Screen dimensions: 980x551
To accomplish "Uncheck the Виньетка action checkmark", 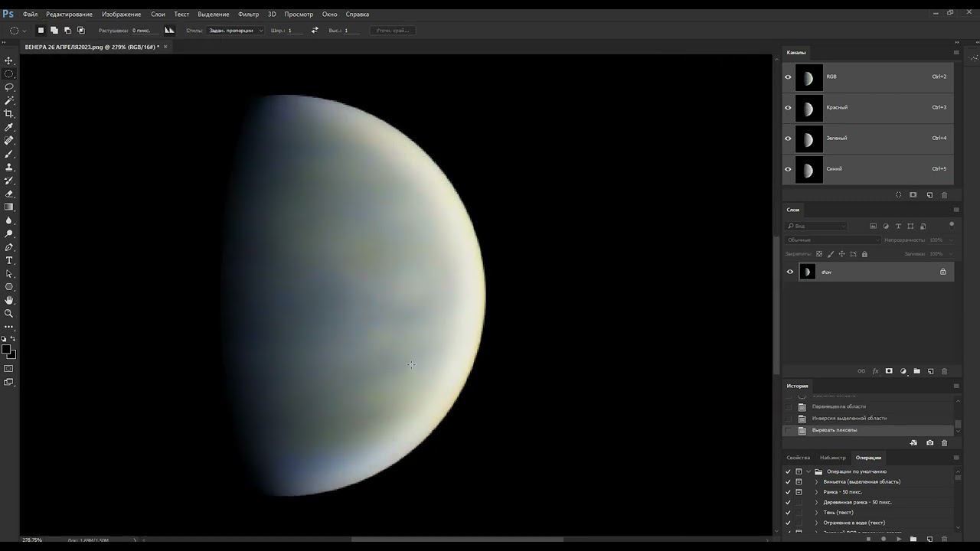I will (x=788, y=482).
